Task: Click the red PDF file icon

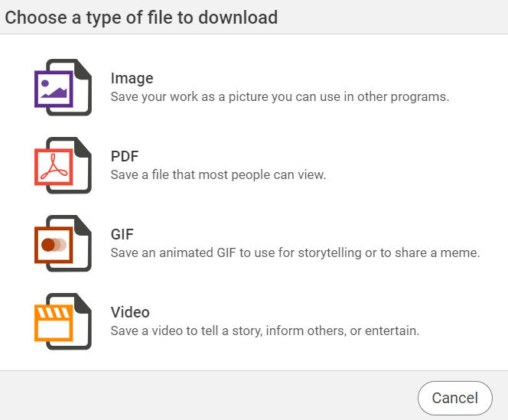Action: [63, 165]
